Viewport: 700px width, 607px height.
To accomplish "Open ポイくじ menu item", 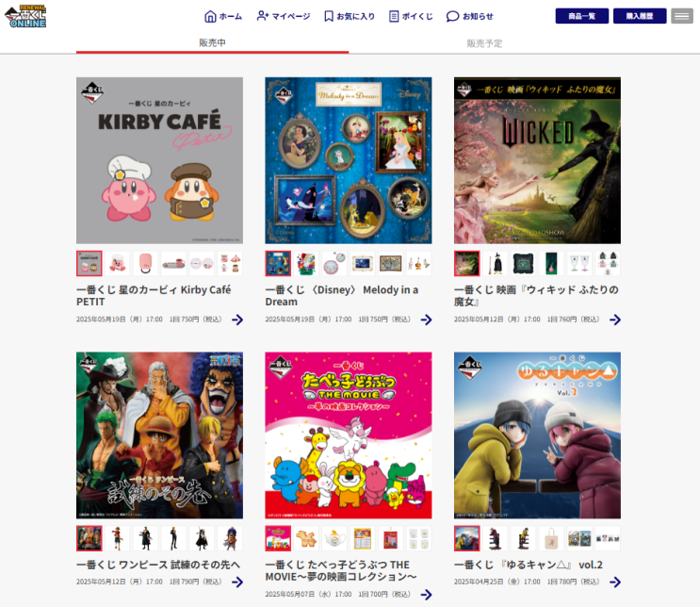I will pos(411,17).
